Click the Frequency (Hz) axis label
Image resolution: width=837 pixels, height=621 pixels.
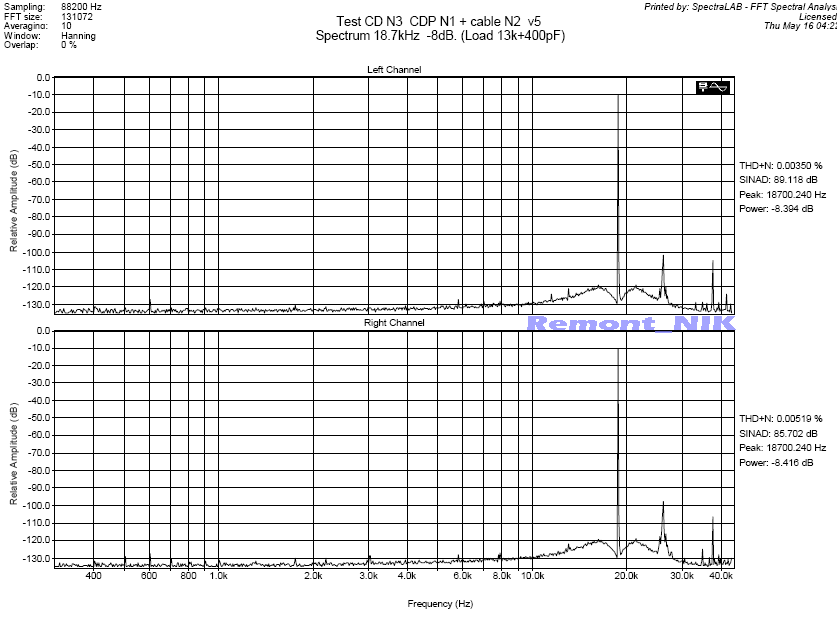tap(439, 604)
